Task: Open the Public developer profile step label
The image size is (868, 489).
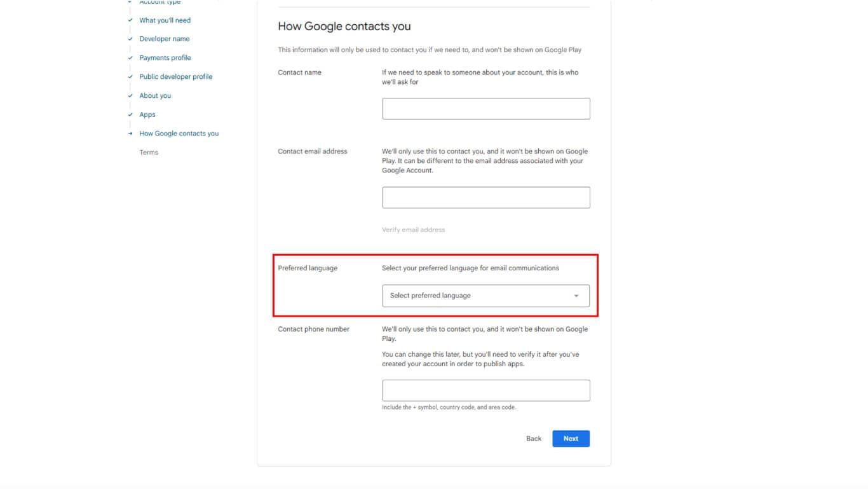Action: [x=176, y=77]
